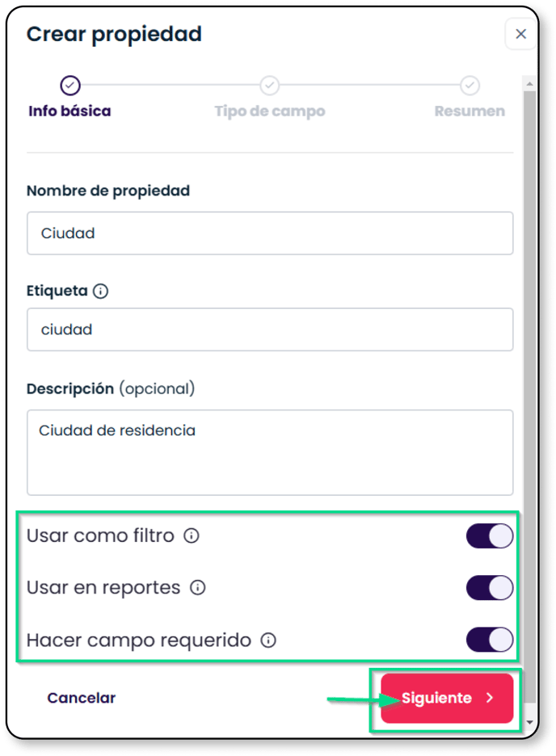Click the scrollbar down arrow
The image size is (556, 756).
[x=530, y=722]
